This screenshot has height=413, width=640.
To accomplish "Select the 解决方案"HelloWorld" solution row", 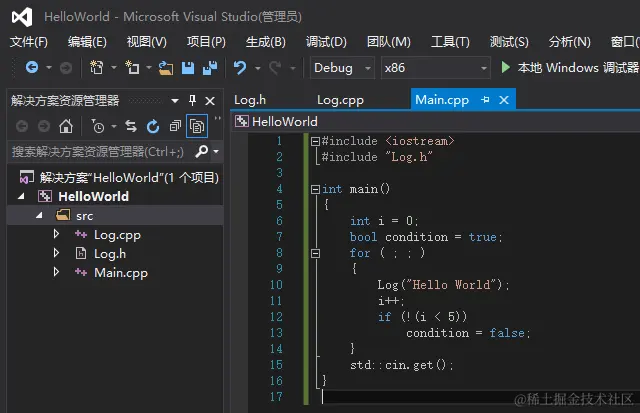I will [x=119, y=178].
